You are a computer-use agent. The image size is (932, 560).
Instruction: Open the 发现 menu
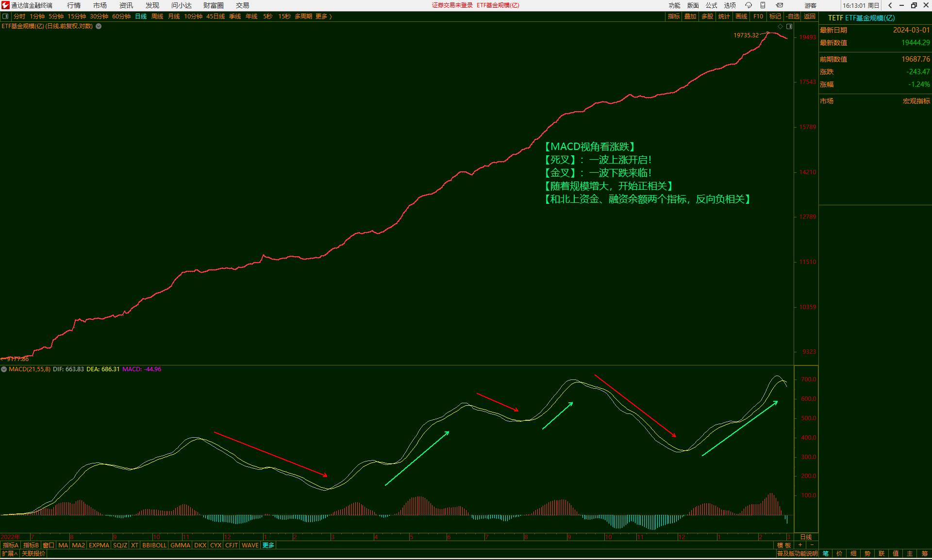tap(152, 5)
